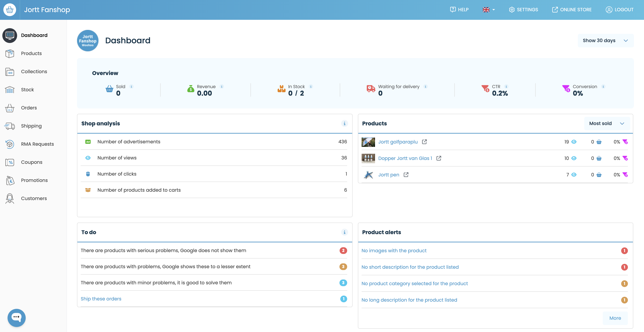Viewport: 644px width, 332px height.
Task: Open the language flag dropdown
Action: [488, 10]
